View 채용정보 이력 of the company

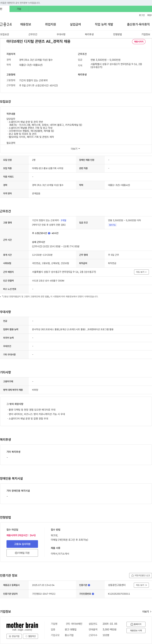click(x=136, y=631)
